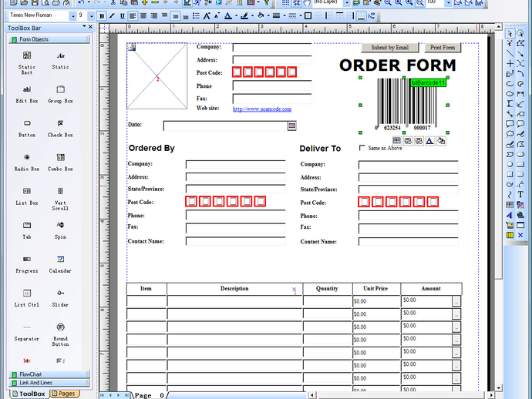Pick the Group Box form object
The height and width of the screenshot is (399, 532).
coord(60,95)
